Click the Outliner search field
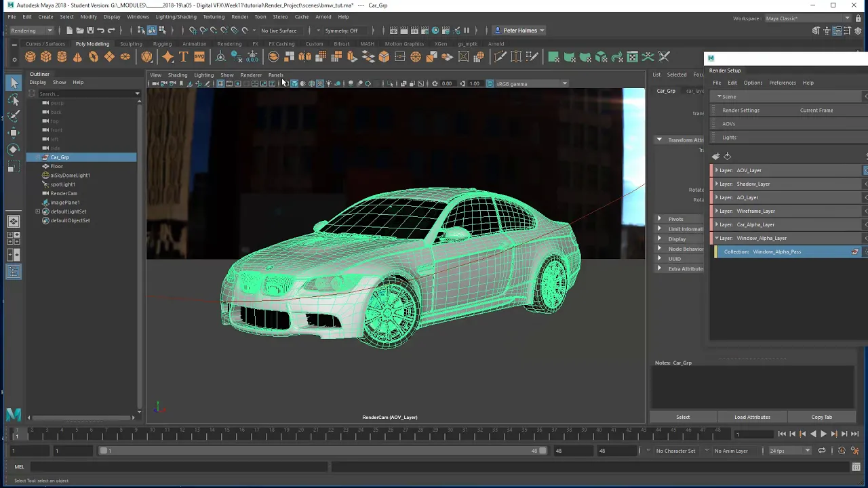This screenshot has height=488, width=868. click(86, 94)
